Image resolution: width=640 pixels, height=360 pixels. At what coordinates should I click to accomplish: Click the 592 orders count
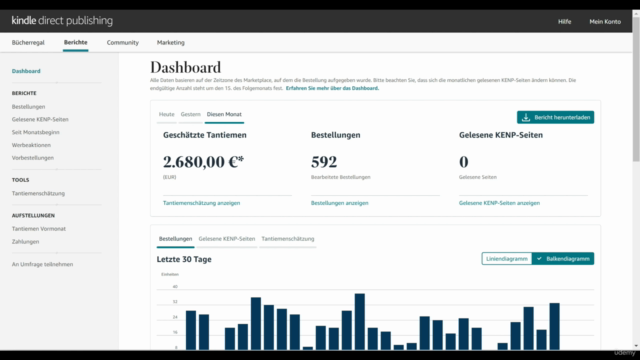tap(324, 162)
